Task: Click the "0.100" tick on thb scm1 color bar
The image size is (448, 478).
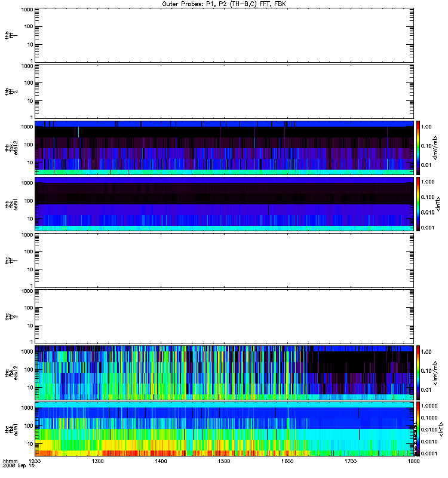Action: click(428, 197)
